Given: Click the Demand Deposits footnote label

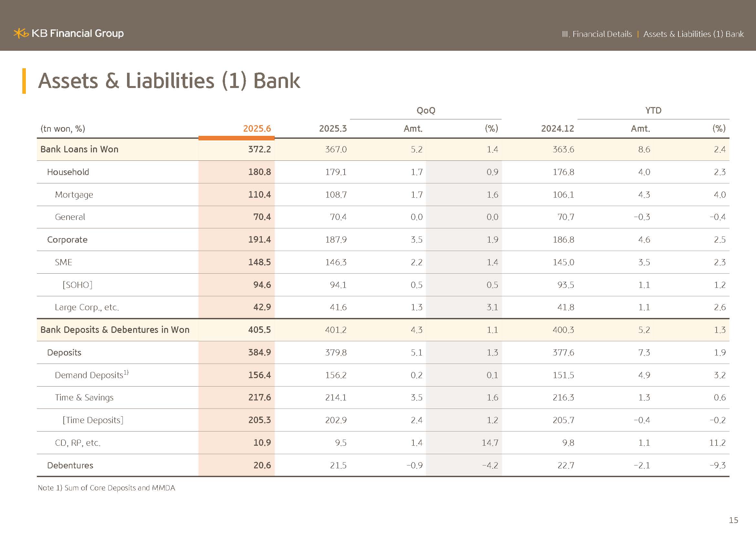Looking at the screenshot, I should 91,375.
